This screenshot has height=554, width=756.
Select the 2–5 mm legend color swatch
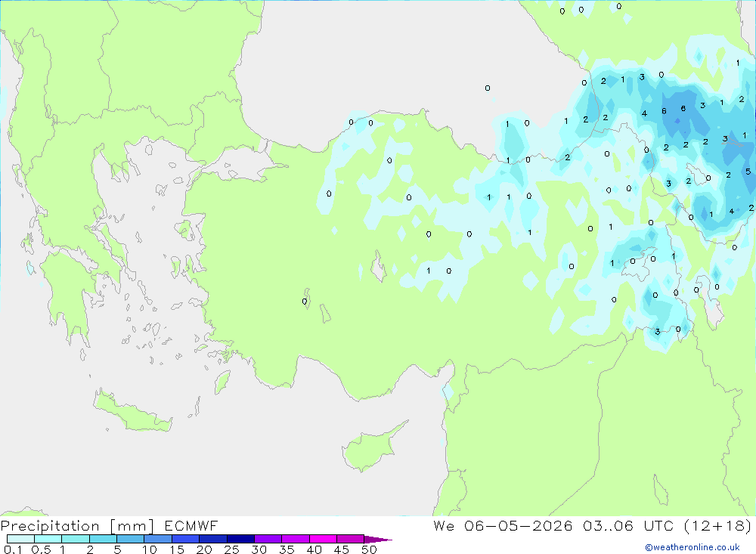point(103,539)
